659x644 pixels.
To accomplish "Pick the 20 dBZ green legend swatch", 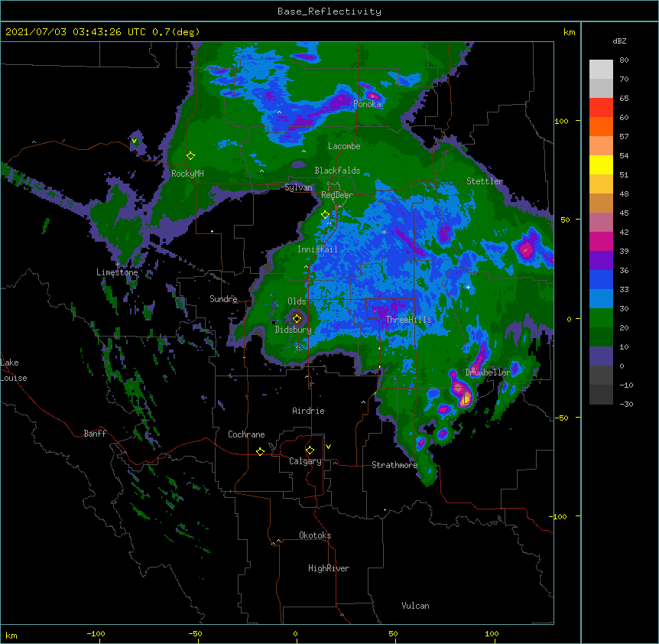I will 601,337.
